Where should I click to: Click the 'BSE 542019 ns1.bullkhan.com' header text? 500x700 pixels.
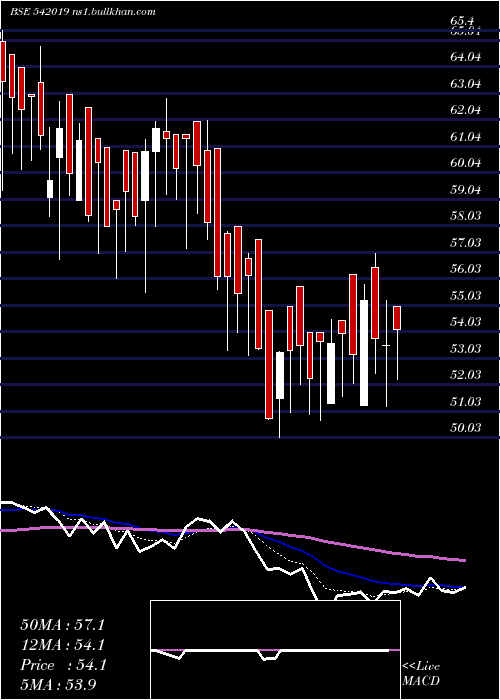[x=83, y=12]
